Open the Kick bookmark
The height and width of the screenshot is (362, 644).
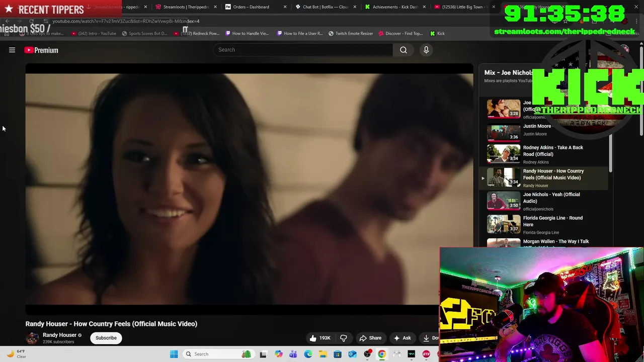pos(437,33)
